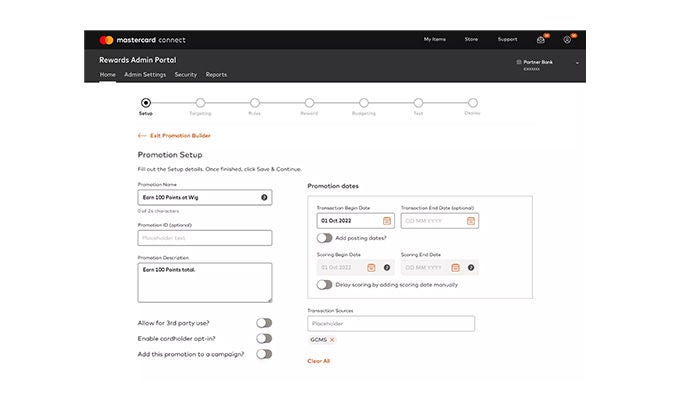The height and width of the screenshot is (414, 673).
Task: Open the Transaction Sources combo box
Action: point(390,324)
